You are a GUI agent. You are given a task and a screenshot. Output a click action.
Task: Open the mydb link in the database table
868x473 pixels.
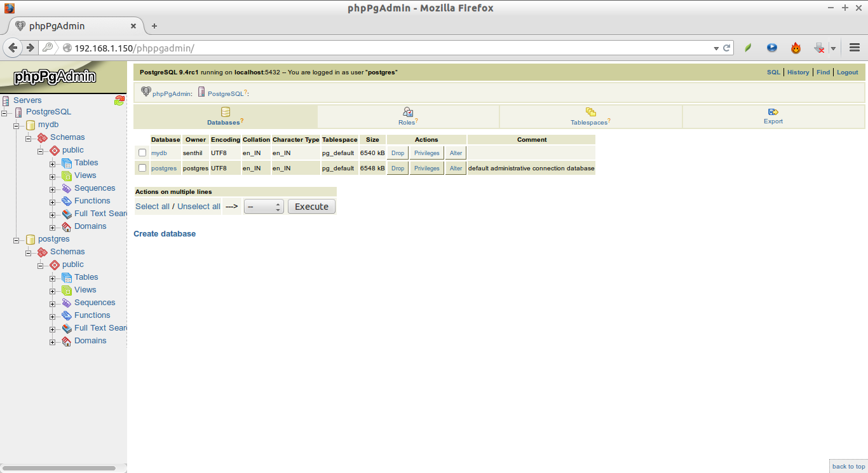(159, 153)
